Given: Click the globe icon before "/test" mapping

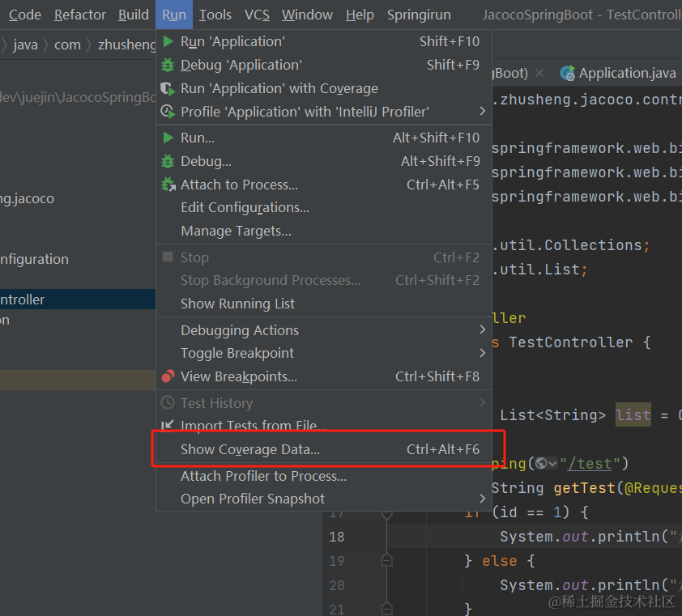Looking at the screenshot, I should (x=541, y=463).
